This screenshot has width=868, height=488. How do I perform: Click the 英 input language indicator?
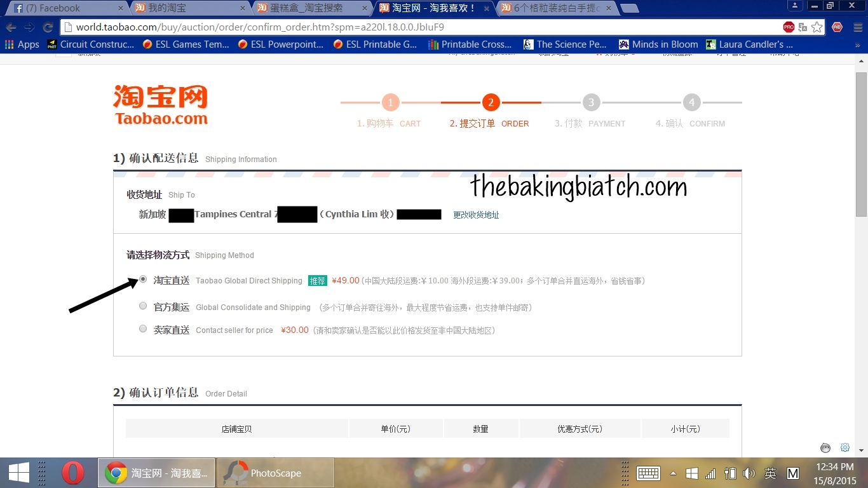pos(770,473)
